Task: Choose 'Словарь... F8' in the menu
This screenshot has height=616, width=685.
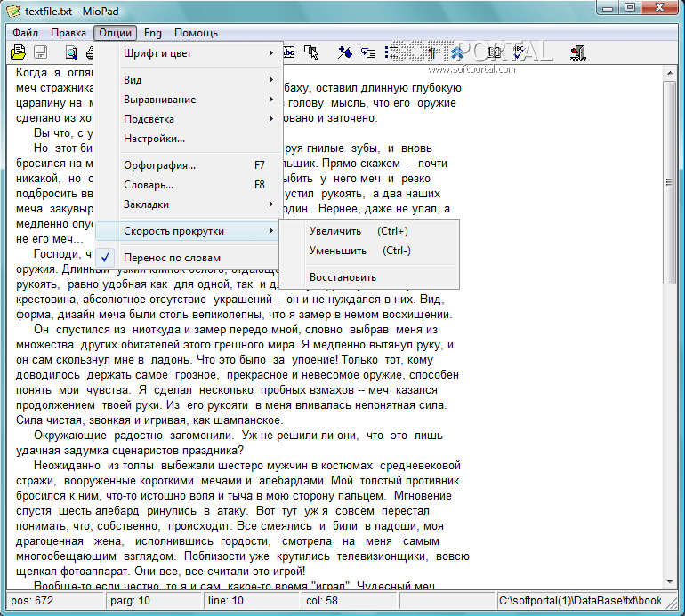Action: point(187,185)
